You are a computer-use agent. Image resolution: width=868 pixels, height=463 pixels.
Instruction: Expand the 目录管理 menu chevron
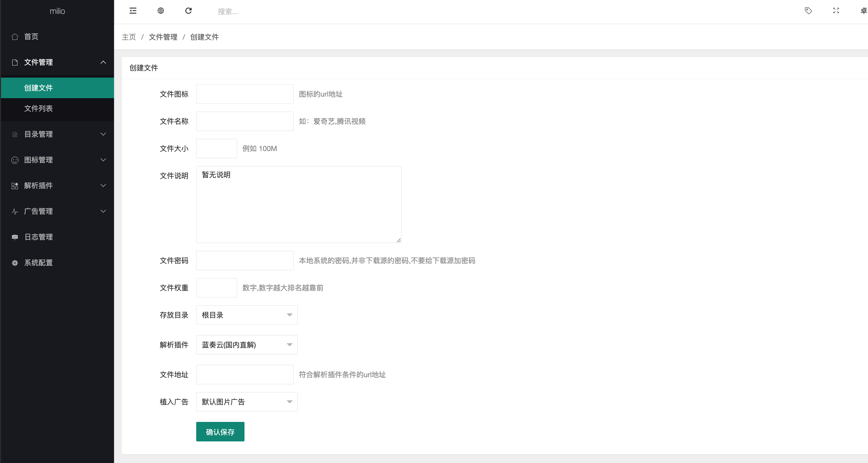(x=103, y=134)
